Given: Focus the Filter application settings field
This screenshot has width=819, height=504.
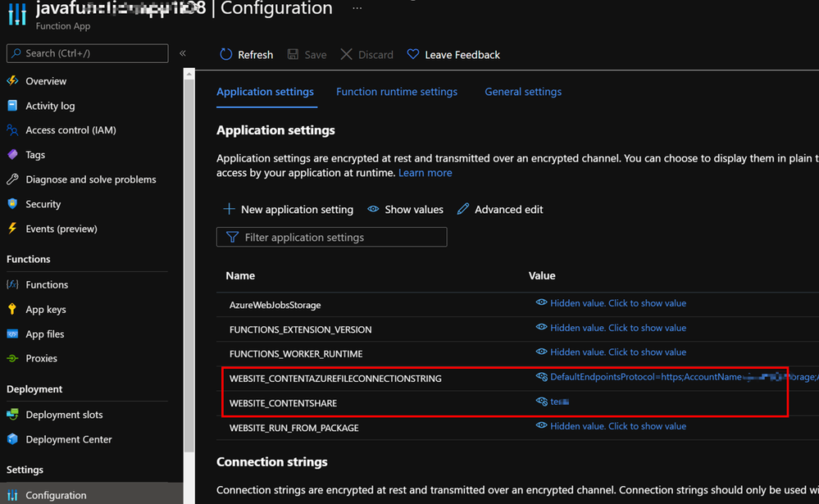Looking at the screenshot, I should pyautogui.click(x=332, y=237).
